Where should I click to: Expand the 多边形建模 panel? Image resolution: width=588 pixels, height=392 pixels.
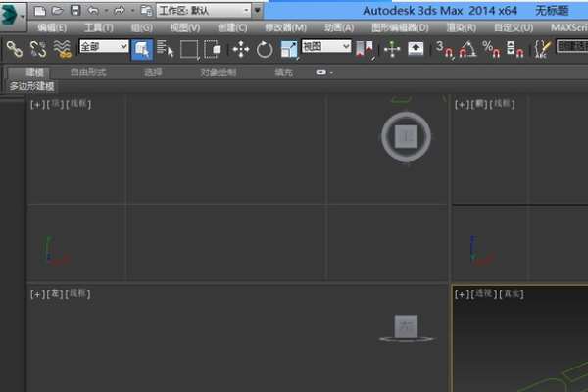point(32,86)
